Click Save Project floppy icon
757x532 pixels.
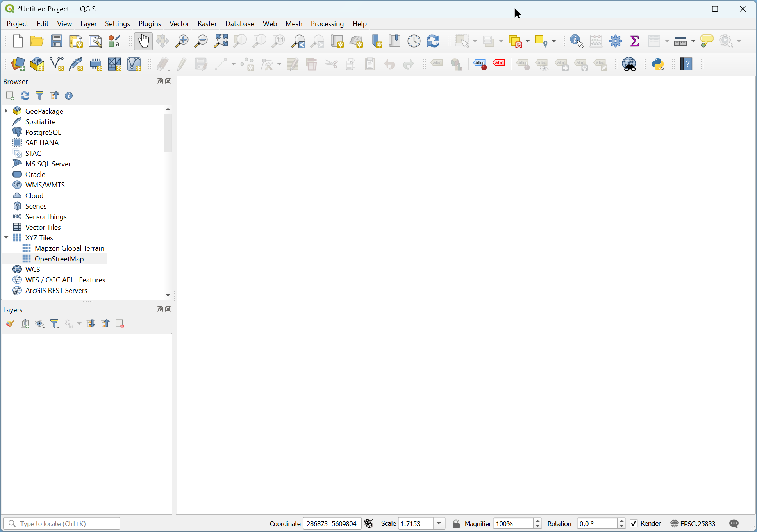click(x=57, y=41)
